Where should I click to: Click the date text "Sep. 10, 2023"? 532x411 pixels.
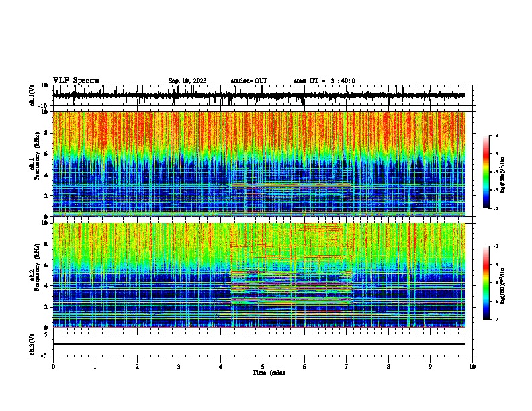point(187,81)
